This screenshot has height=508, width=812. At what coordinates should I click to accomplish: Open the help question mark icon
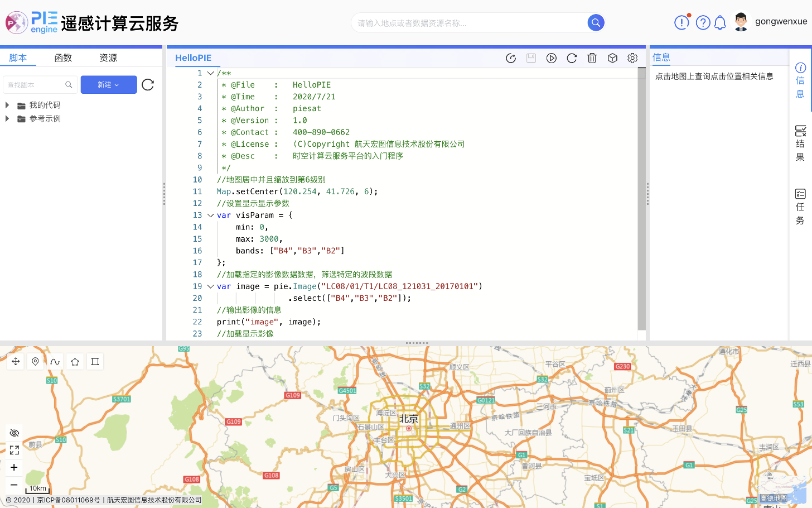pyautogui.click(x=703, y=22)
